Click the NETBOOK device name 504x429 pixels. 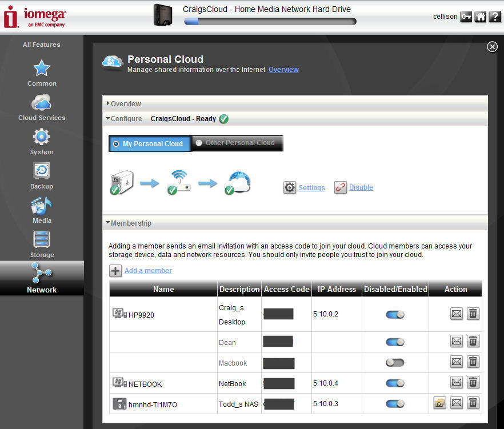pyautogui.click(x=145, y=384)
